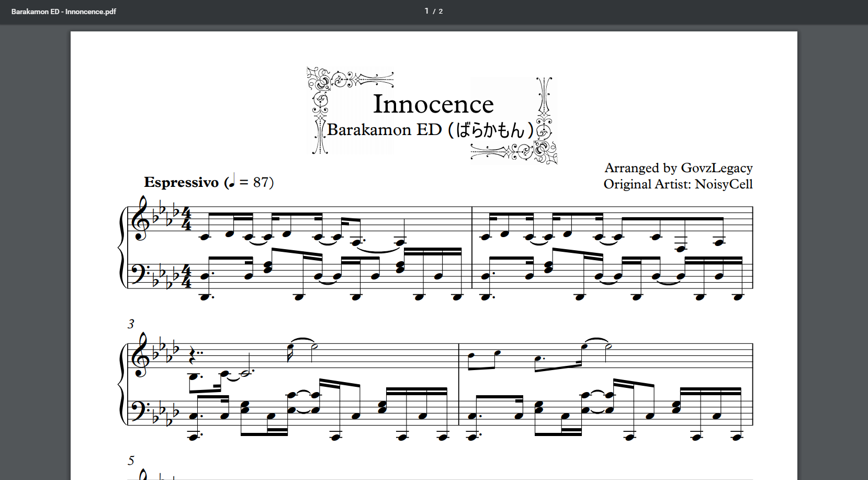868x480 pixels.
Task: Click measure number 5 label
Action: point(131,461)
